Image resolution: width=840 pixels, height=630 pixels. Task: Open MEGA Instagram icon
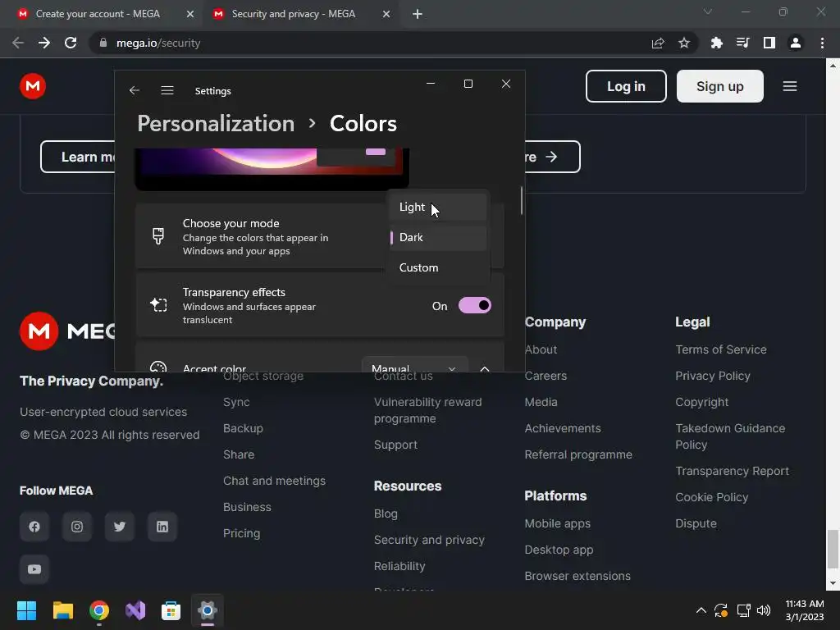coord(77,527)
